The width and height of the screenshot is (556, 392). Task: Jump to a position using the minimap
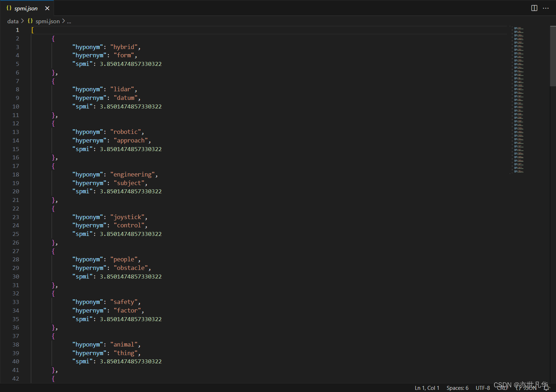click(x=519, y=100)
